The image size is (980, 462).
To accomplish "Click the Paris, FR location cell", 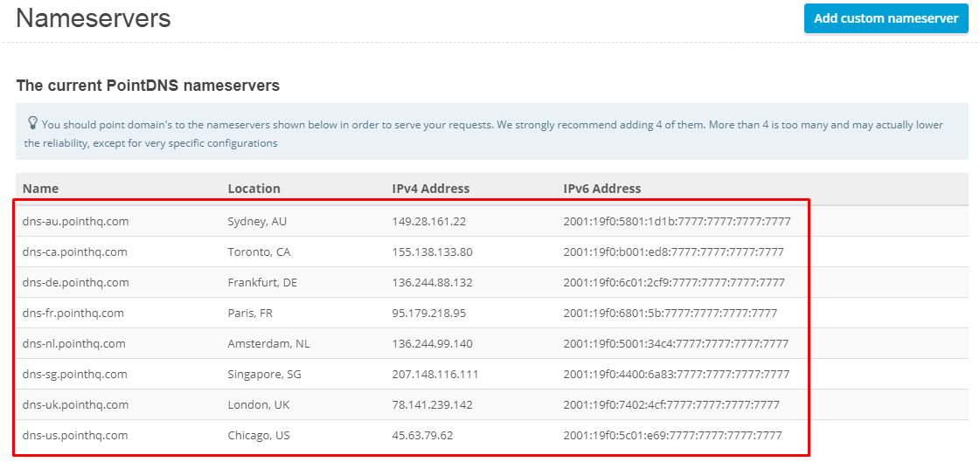I will pos(250,313).
